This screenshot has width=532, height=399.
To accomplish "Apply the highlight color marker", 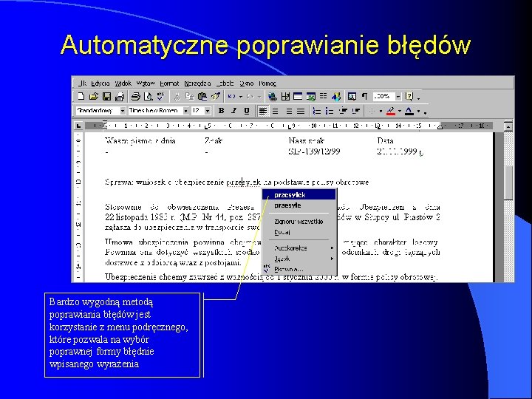I will click(391, 111).
